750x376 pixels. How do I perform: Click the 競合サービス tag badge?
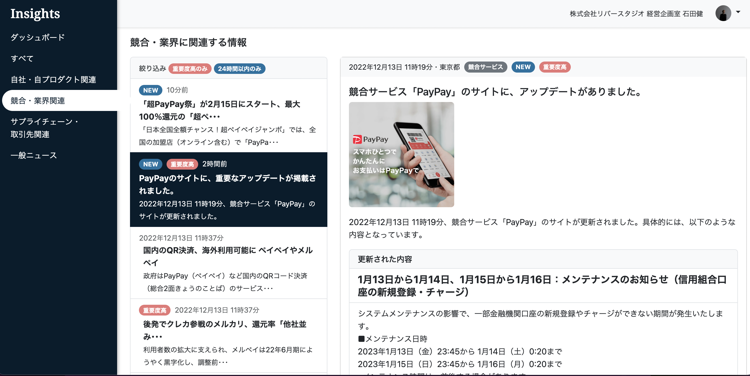tap(485, 67)
